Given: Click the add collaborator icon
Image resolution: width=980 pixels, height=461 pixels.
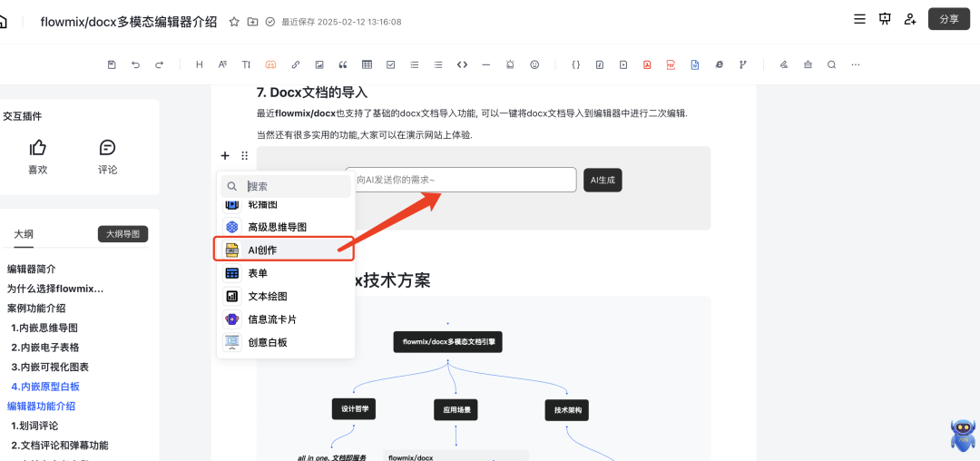Looking at the screenshot, I should click(910, 19).
